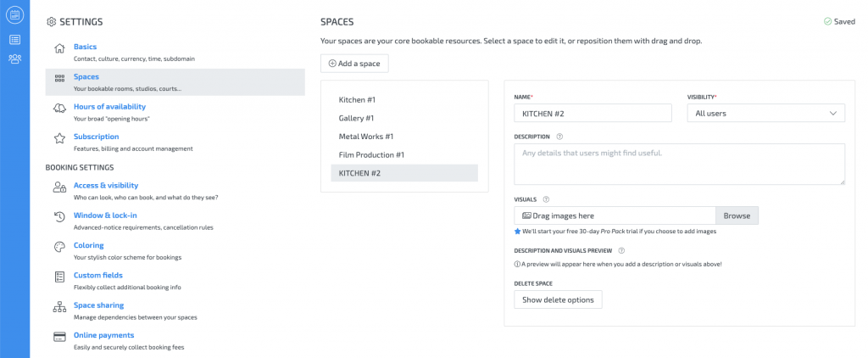Open the Visibility dropdown set to All users

(x=765, y=113)
